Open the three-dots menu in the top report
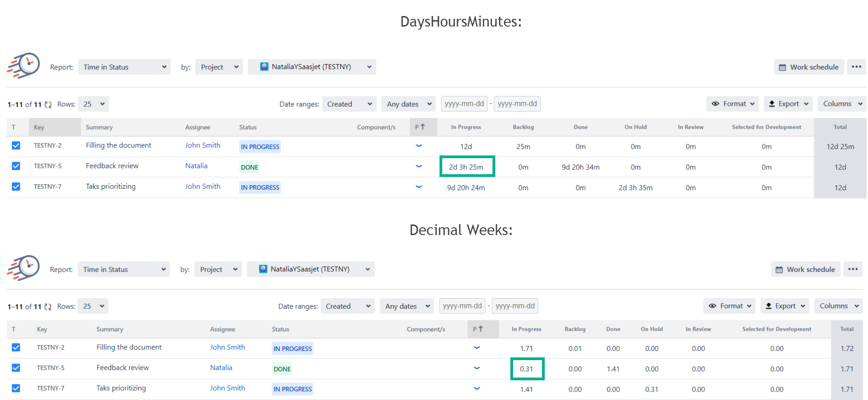The width and height of the screenshot is (868, 400). click(x=856, y=67)
